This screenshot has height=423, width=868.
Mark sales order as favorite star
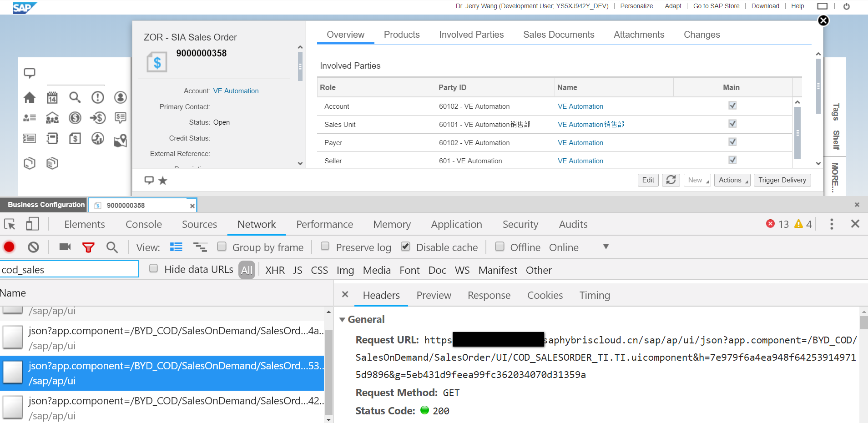(163, 181)
